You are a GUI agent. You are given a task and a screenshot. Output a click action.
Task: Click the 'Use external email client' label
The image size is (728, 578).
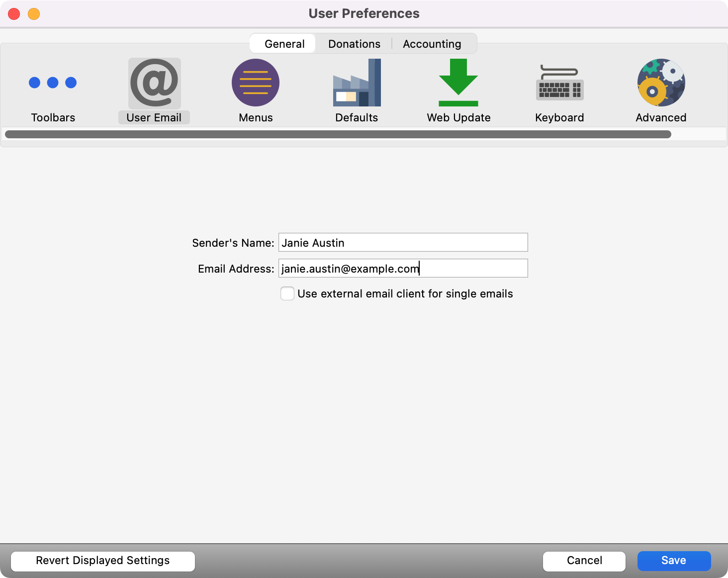pyautogui.click(x=405, y=294)
